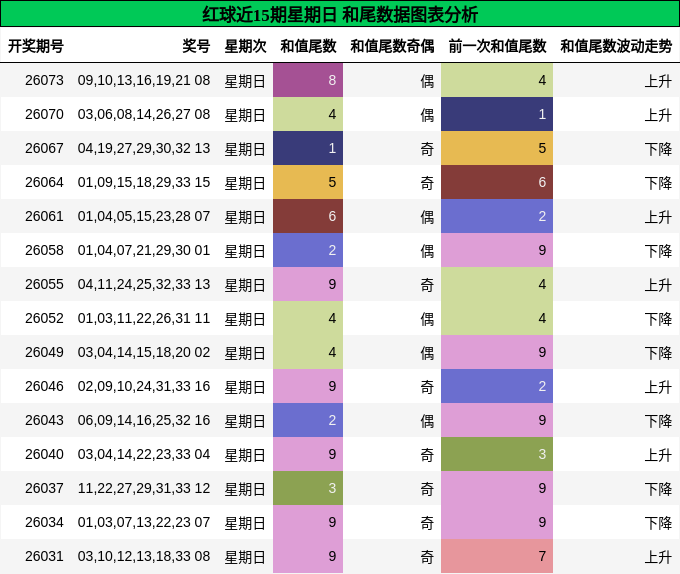680x574 pixels.
Task: Select 偶 in the 26070 row
Action: point(427,114)
